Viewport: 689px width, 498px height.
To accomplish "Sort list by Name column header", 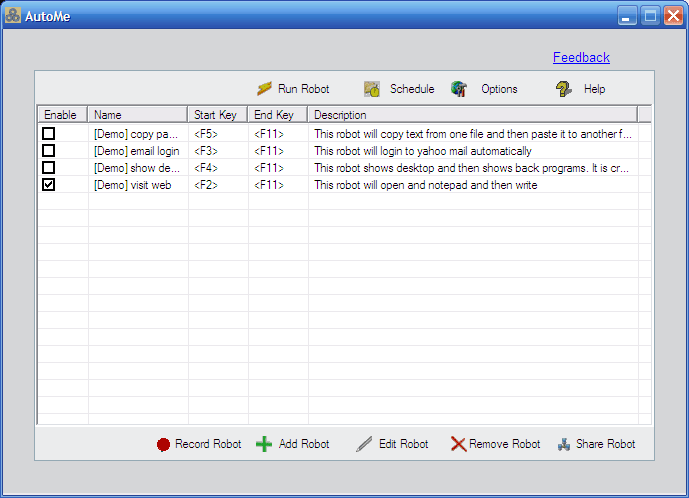I will (x=137, y=115).
